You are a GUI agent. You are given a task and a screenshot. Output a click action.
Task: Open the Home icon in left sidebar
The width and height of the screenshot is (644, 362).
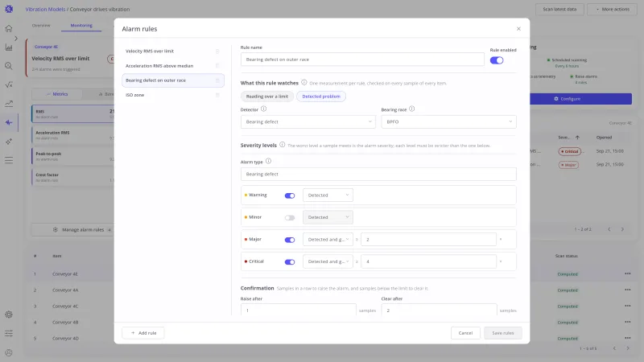9,28
